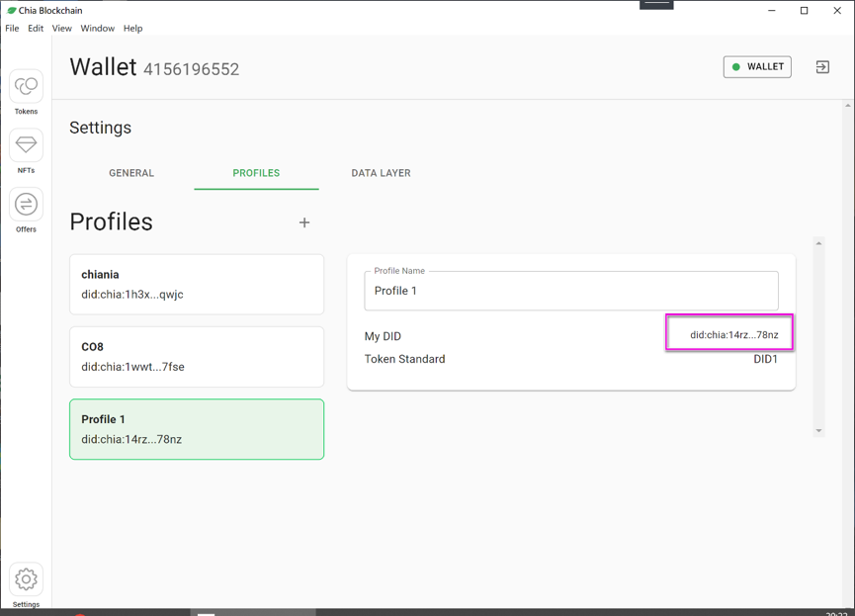Open the Tokens sidebar icon
855x616 pixels.
coord(26,86)
